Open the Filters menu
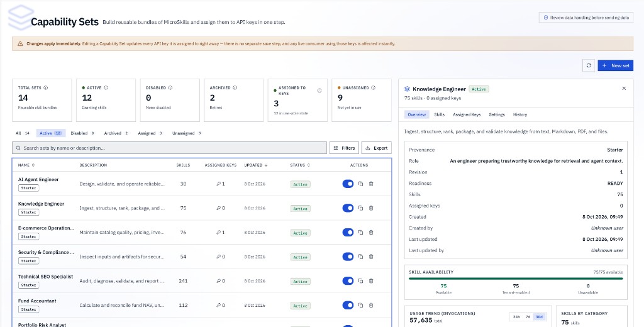This screenshot has height=327, width=644. coord(344,148)
